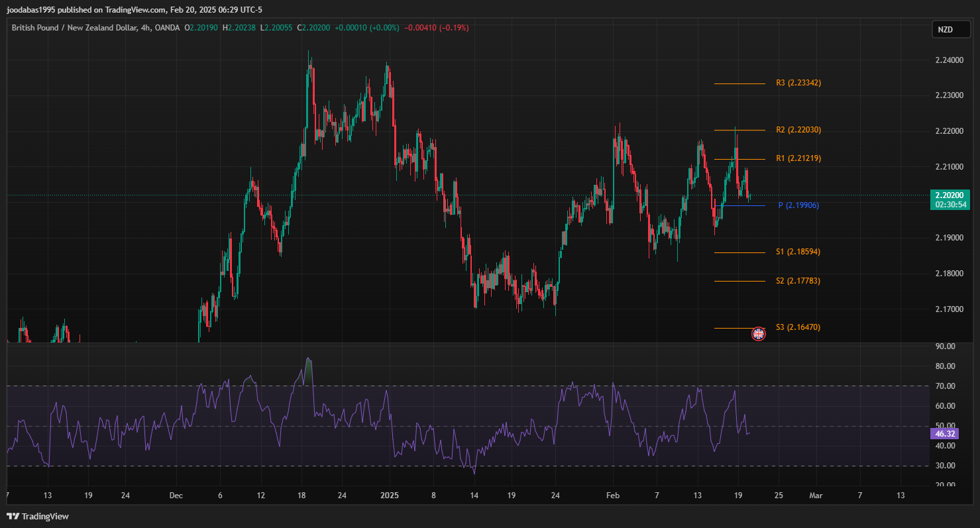Click the Feb marker on time axis
The width and height of the screenshot is (980, 528).
[x=613, y=495]
